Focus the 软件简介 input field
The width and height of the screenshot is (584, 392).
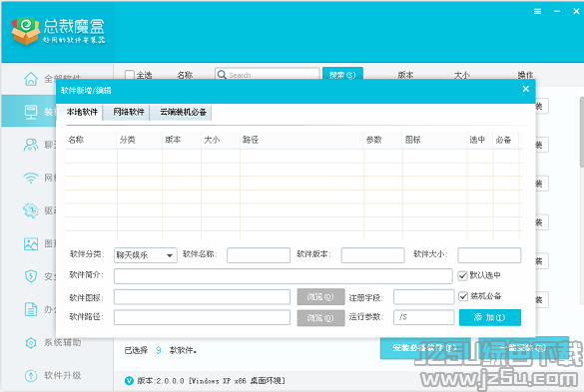(x=284, y=276)
